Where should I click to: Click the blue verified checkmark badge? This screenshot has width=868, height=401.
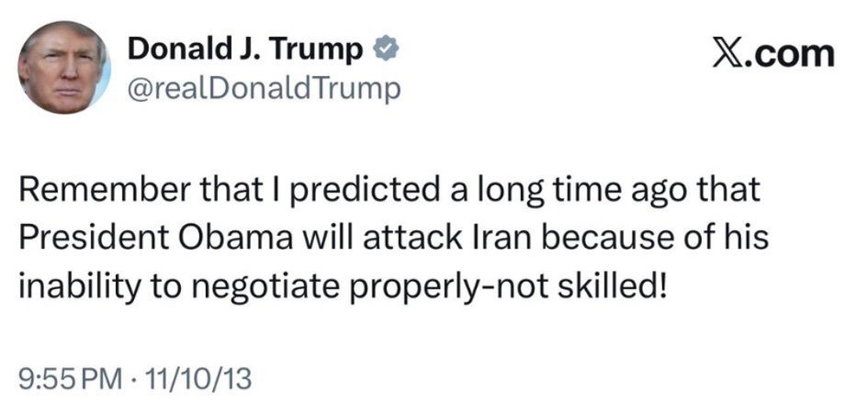point(383,50)
